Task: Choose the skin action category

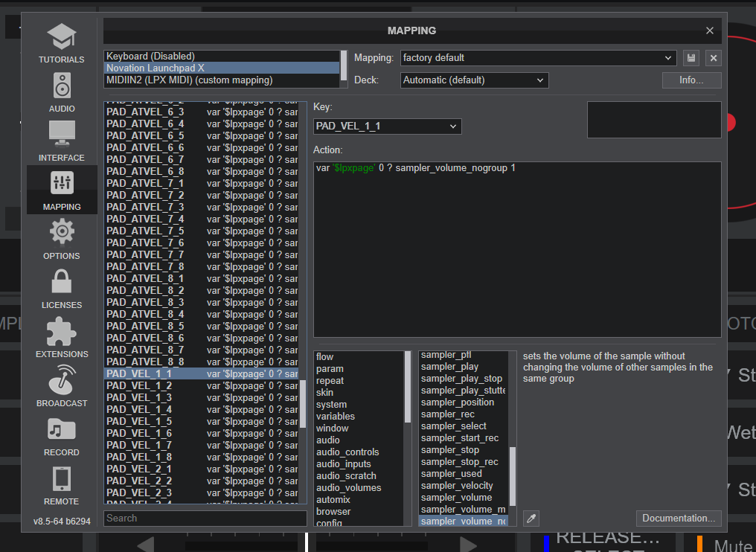Action: (359, 393)
